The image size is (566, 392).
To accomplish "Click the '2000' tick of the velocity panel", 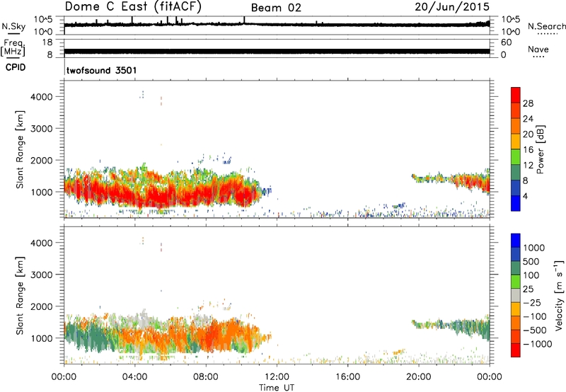I will [x=41, y=306].
